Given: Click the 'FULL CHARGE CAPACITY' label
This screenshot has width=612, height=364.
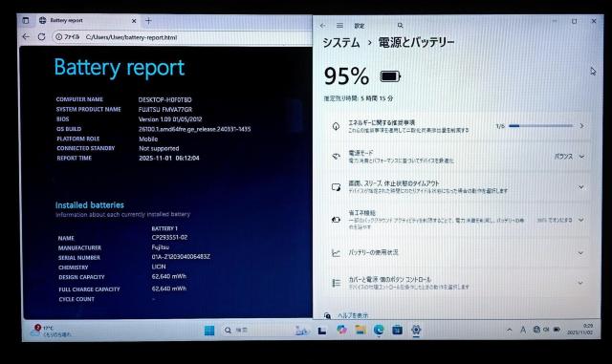Looking at the screenshot, I should [89, 289].
